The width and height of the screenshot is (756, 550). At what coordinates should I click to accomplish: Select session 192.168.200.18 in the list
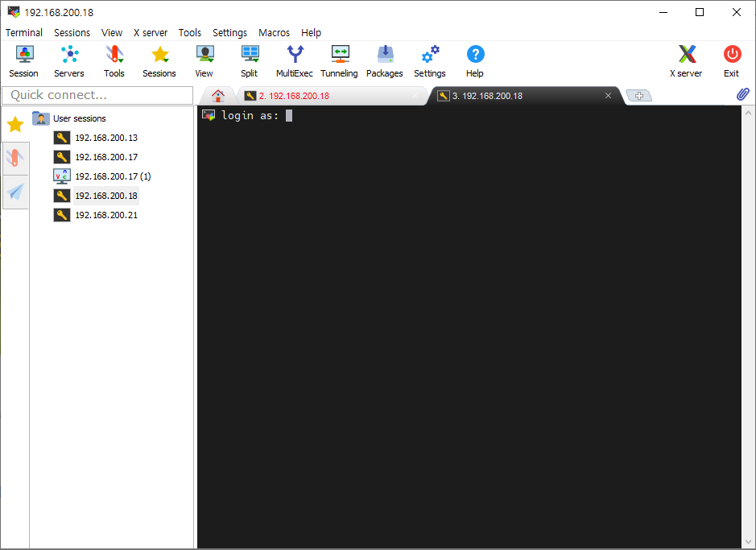pyautogui.click(x=106, y=196)
